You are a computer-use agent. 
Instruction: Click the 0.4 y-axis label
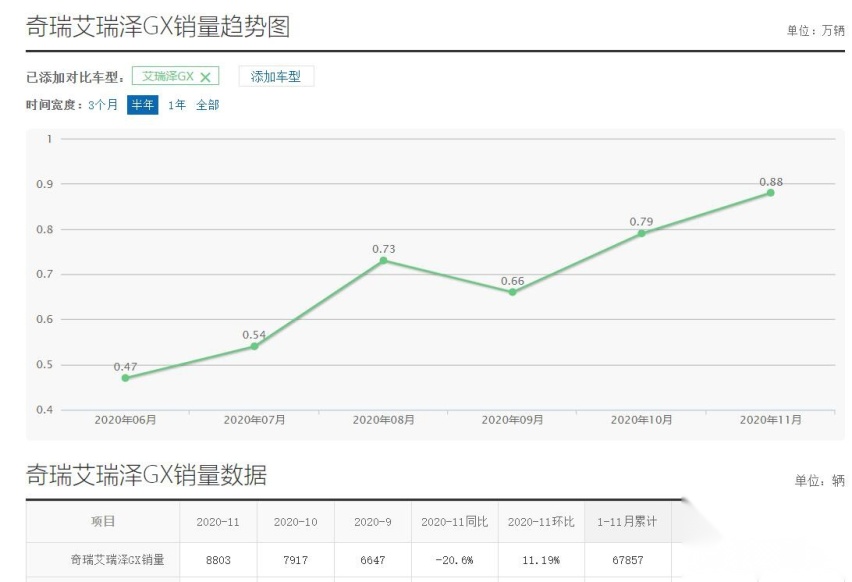(x=45, y=410)
